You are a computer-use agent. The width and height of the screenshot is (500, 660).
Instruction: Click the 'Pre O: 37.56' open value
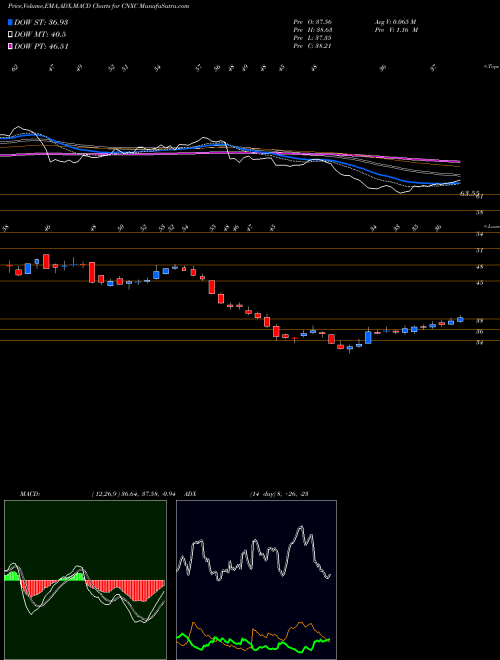click(x=313, y=22)
